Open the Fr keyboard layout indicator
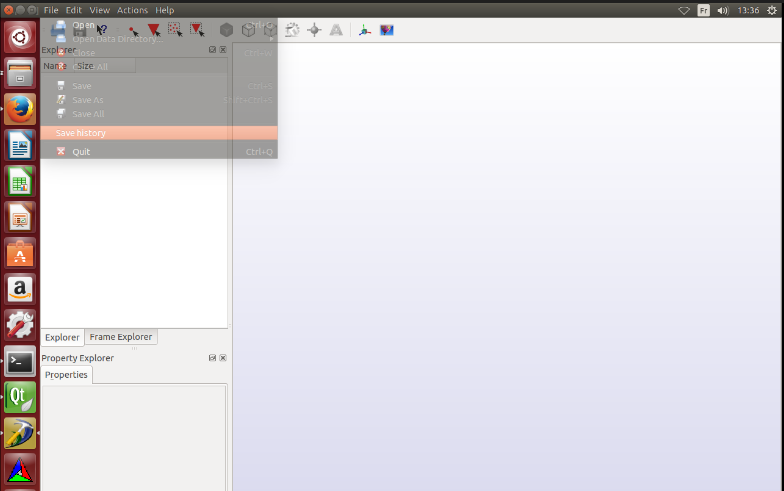This screenshot has height=491, width=784. [704, 10]
